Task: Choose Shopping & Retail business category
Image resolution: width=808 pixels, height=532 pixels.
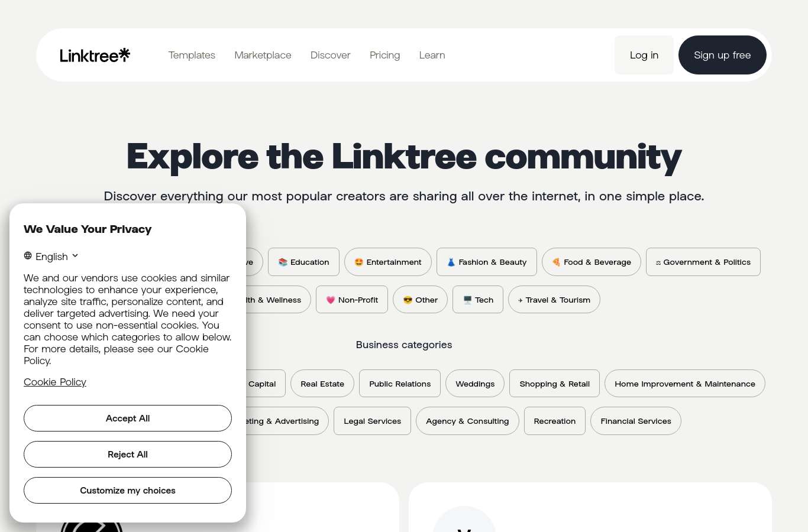Action: point(554,384)
